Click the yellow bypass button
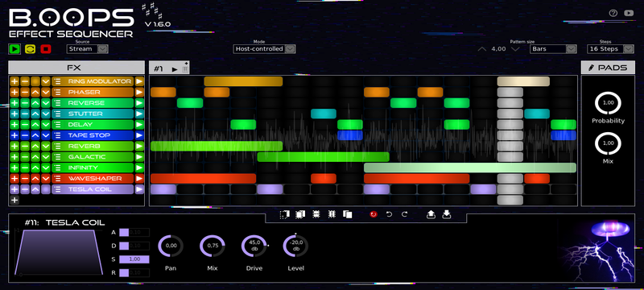Viewport: 644px width, 290px height. click(30, 49)
